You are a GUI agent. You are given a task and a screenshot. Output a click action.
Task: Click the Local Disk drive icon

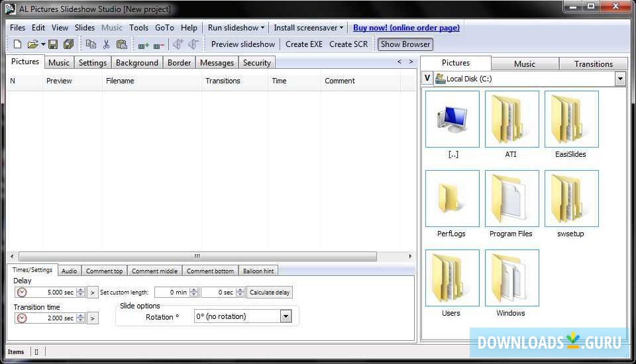(440, 79)
